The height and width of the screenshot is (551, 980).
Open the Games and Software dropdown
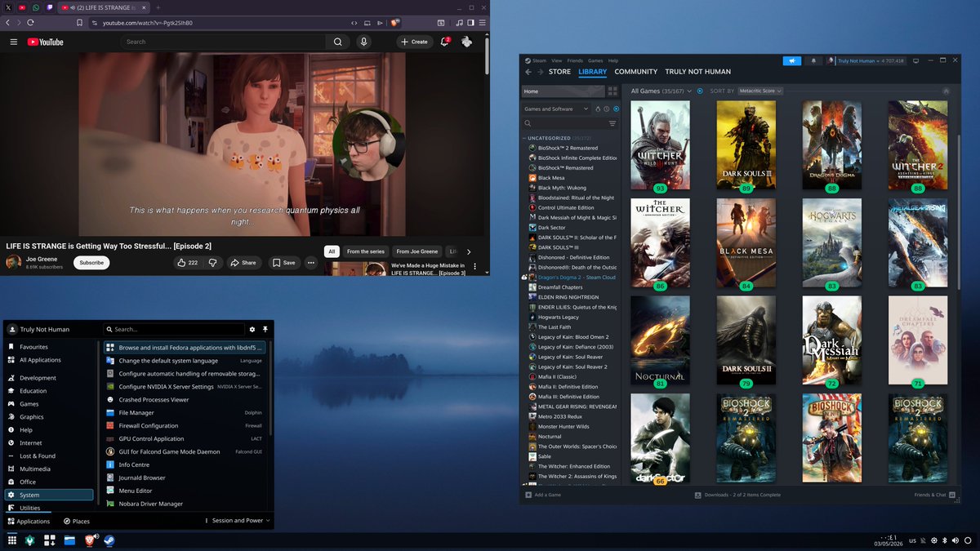coord(556,109)
